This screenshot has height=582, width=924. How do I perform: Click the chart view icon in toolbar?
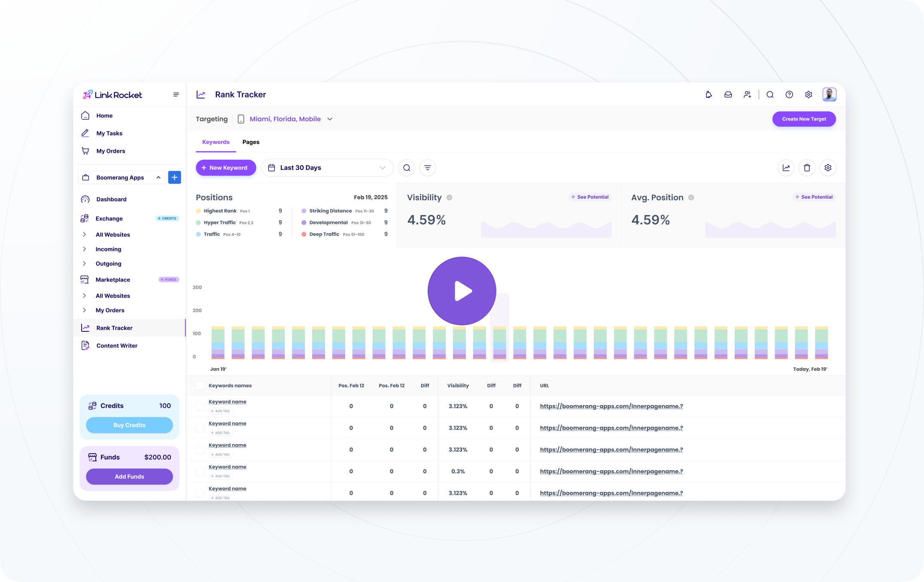pyautogui.click(x=786, y=168)
